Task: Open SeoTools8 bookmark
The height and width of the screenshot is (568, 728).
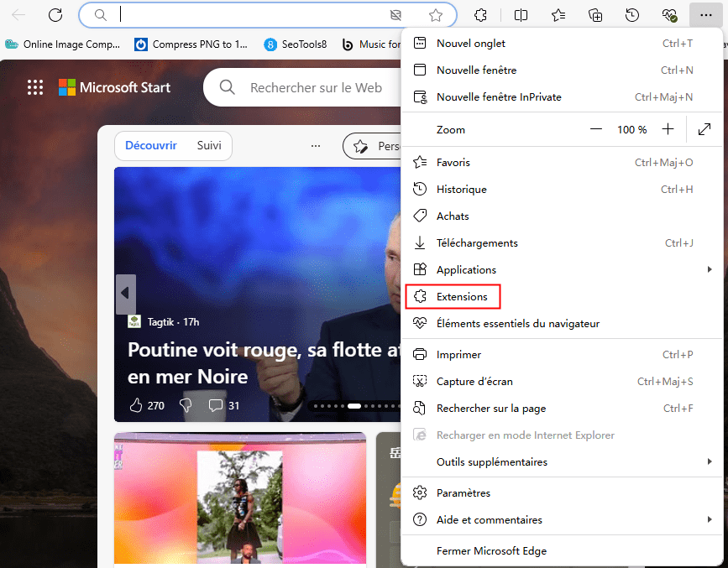Action: tap(296, 44)
